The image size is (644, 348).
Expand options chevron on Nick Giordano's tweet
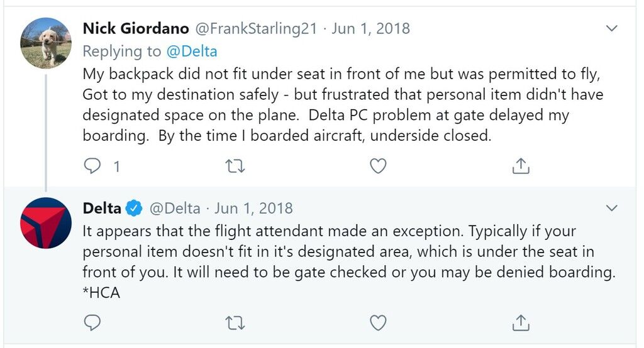612,28
